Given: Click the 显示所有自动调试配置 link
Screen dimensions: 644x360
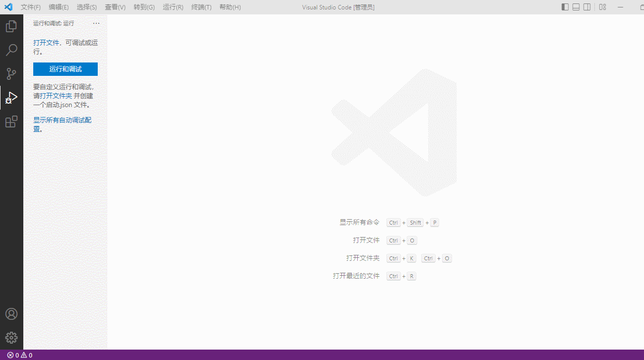Looking at the screenshot, I should coord(62,120).
